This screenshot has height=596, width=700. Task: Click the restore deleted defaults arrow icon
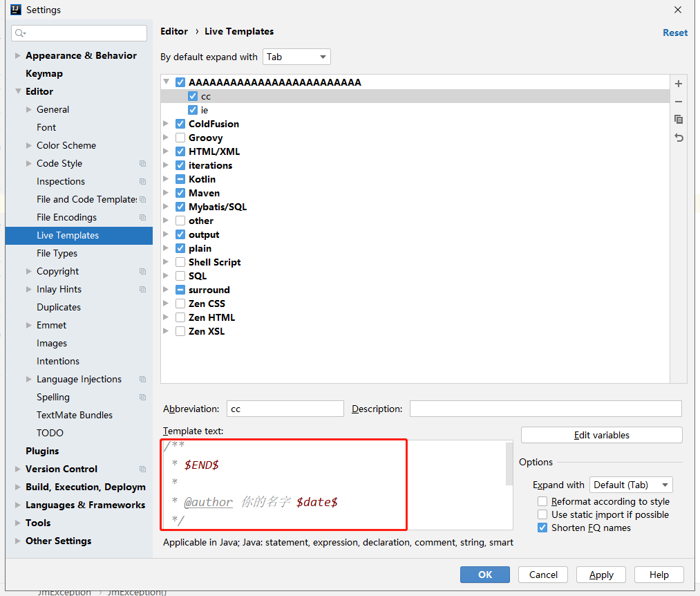click(678, 138)
